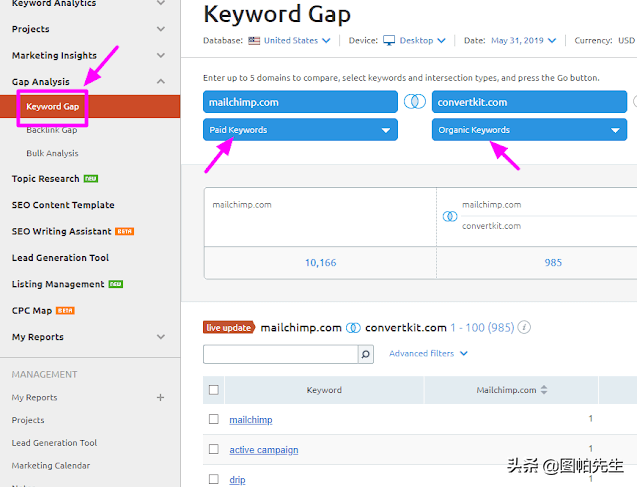The image size is (637, 487).
Task: Click the drip keyword link
Action: click(x=237, y=480)
